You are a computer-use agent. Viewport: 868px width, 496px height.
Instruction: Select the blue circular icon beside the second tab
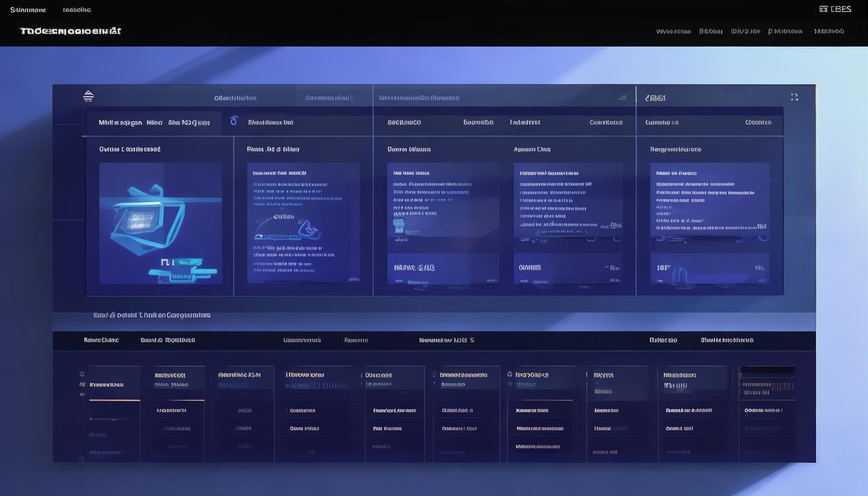(x=233, y=121)
